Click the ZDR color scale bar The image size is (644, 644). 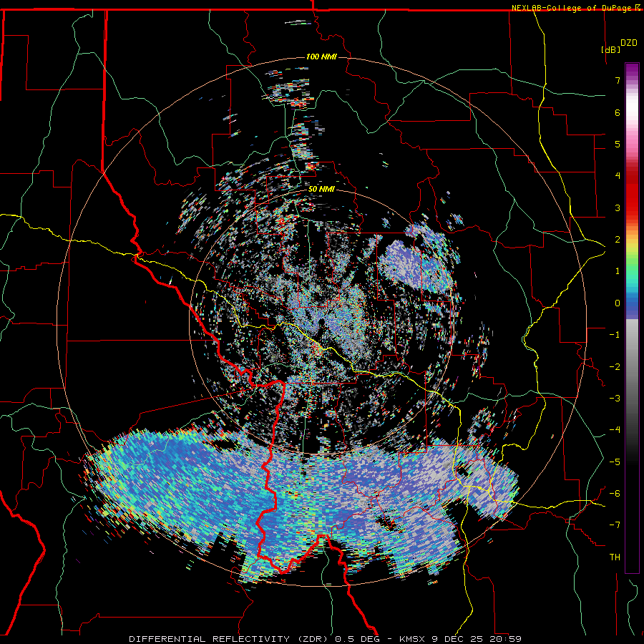point(632,318)
